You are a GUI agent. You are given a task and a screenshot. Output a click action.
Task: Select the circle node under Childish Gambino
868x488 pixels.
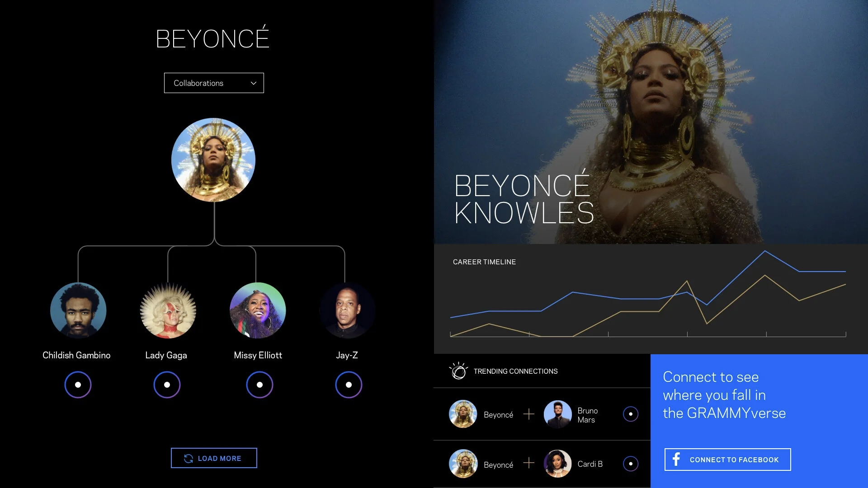pos(78,385)
